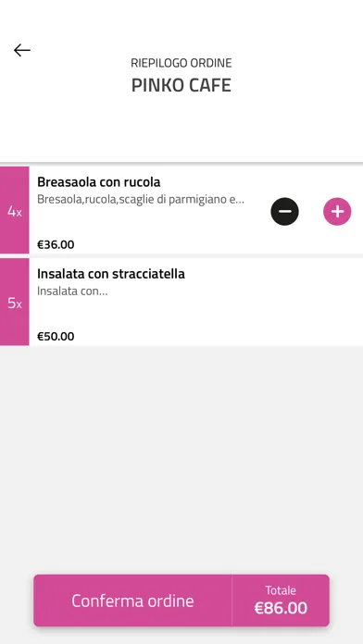Tap the Conferma ordine button

click(132, 601)
